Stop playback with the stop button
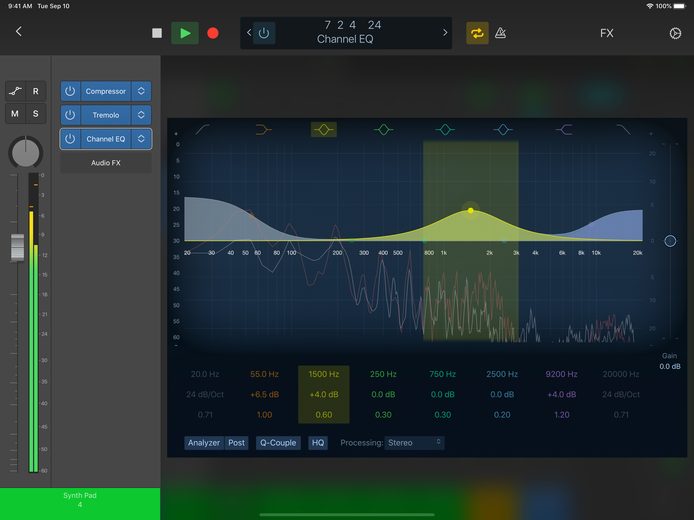 157,33
